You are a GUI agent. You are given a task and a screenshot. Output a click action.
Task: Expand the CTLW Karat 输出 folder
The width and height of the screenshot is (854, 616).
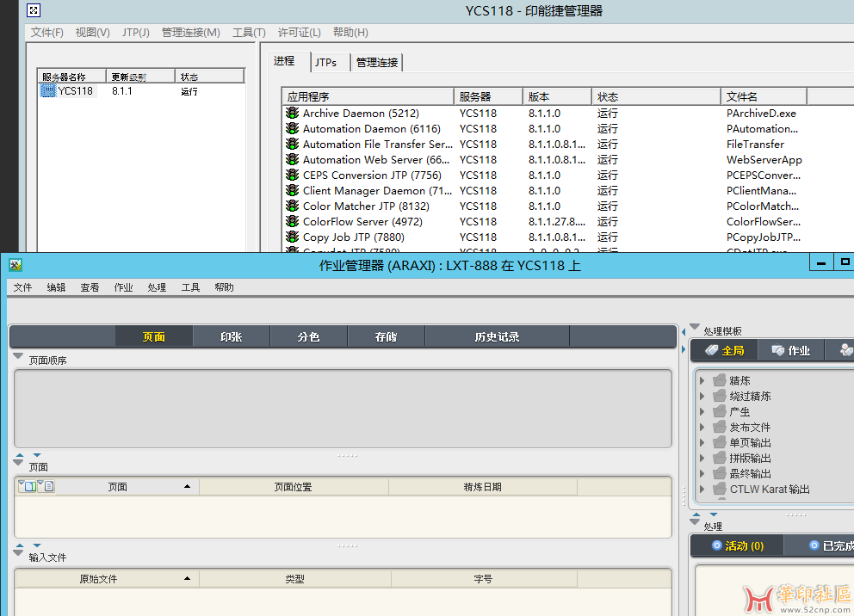point(702,489)
